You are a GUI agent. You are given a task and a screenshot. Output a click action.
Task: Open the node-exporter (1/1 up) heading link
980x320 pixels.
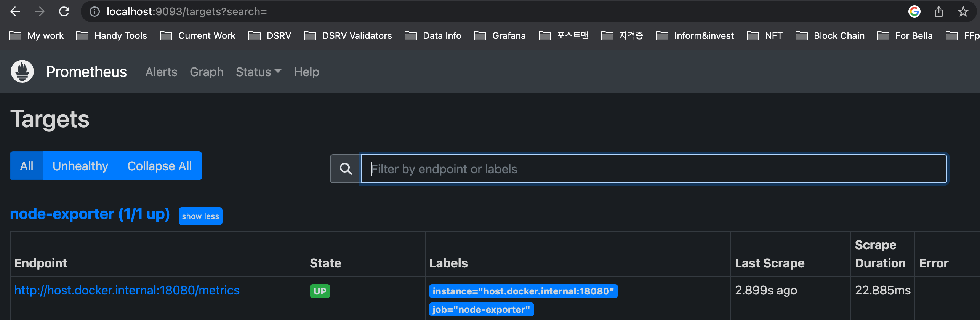tap(90, 214)
